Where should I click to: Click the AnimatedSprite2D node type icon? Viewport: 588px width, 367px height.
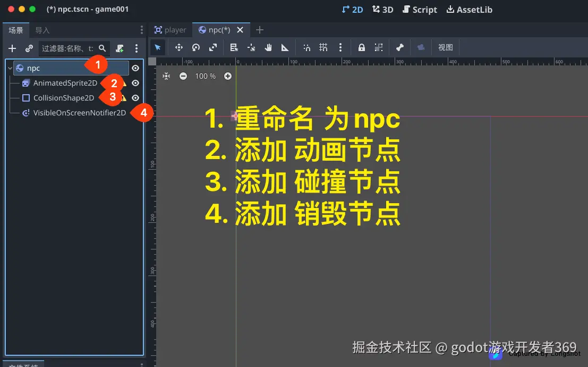coord(26,83)
